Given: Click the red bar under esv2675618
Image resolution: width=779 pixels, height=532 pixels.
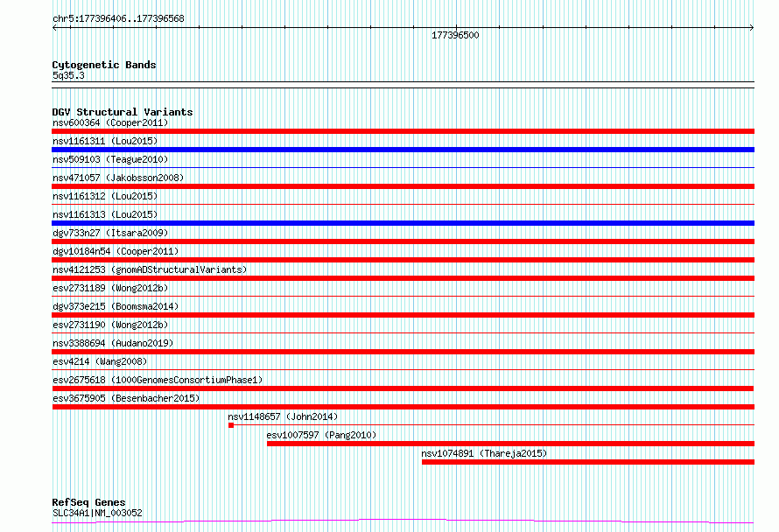Looking at the screenshot, I should (x=403, y=388).
